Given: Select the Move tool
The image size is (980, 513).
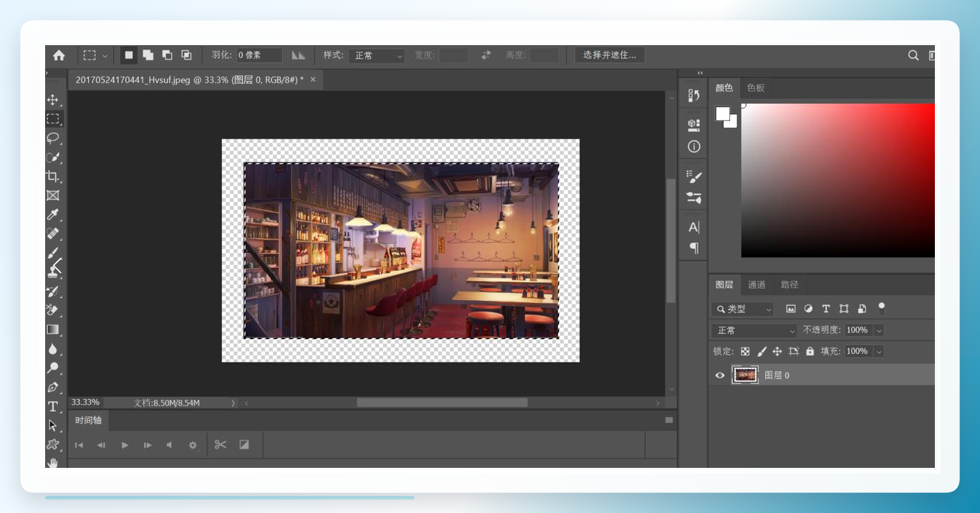Looking at the screenshot, I should click(53, 100).
